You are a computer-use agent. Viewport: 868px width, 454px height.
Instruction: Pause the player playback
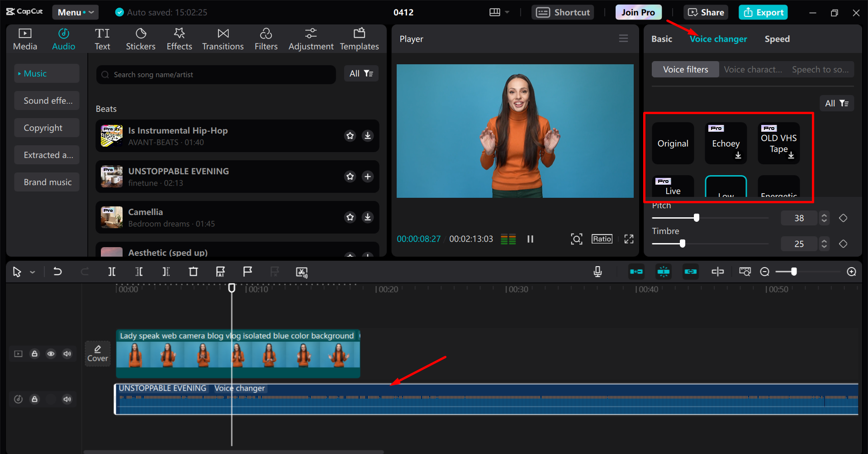530,239
